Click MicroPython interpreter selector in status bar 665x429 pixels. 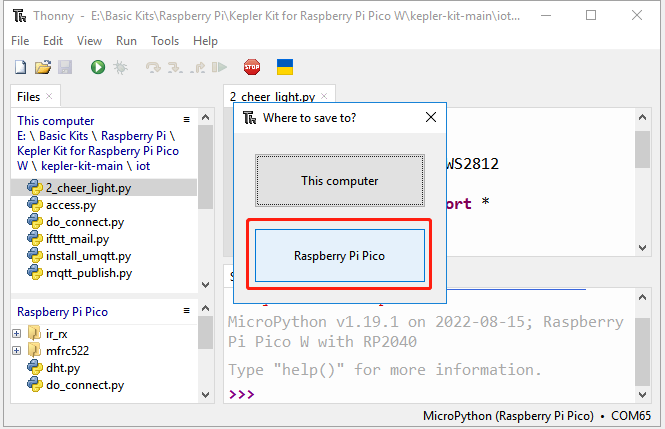[536, 415]
